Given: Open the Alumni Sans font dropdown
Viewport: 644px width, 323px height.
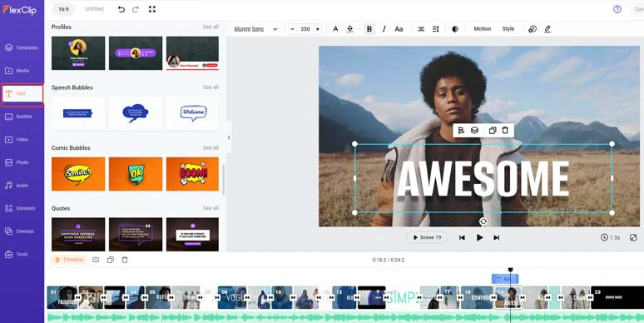Looking at the screenshot, I should coord(256,29).
